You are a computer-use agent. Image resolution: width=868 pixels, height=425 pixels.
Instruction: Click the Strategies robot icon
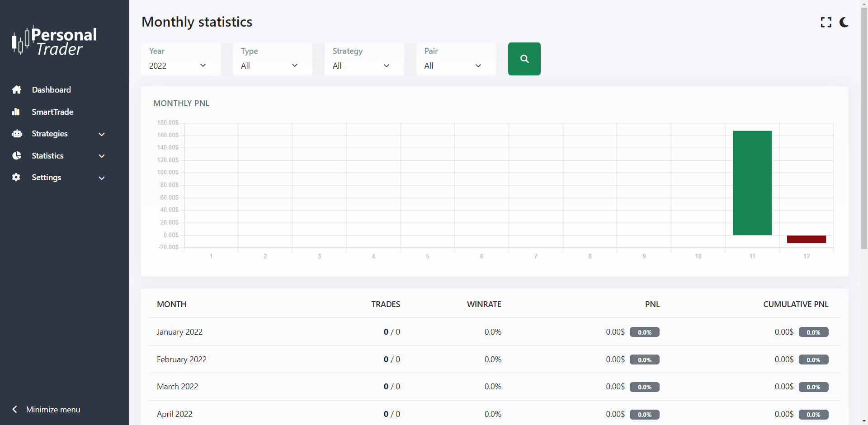[17, 134]
